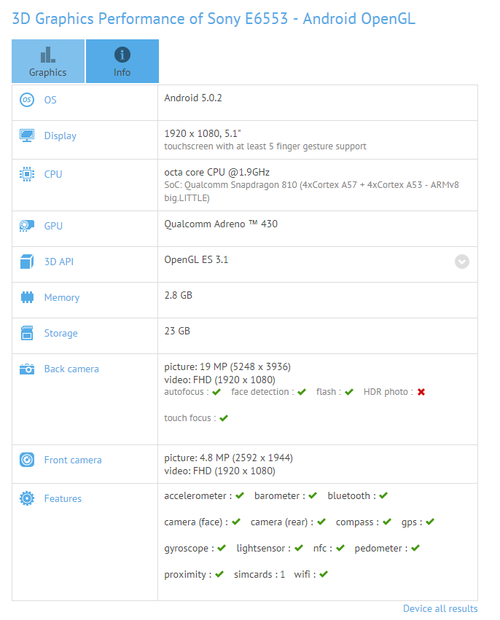The image size is (500, 620).
Task: Click the OS row icon
Action: (x=27, y=100)
